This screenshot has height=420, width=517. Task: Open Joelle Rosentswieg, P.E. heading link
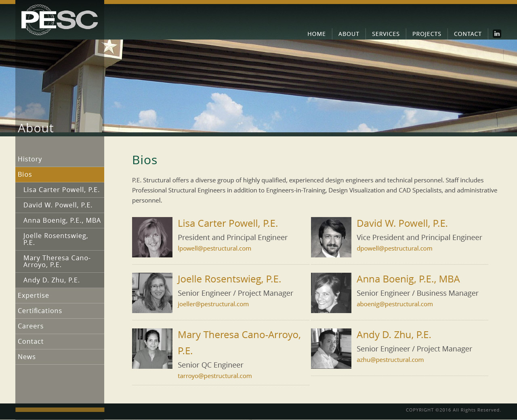tap(229, 279)
